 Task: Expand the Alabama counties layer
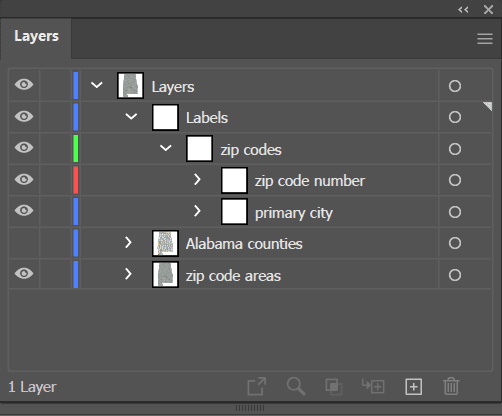click(x=128, y=243)
